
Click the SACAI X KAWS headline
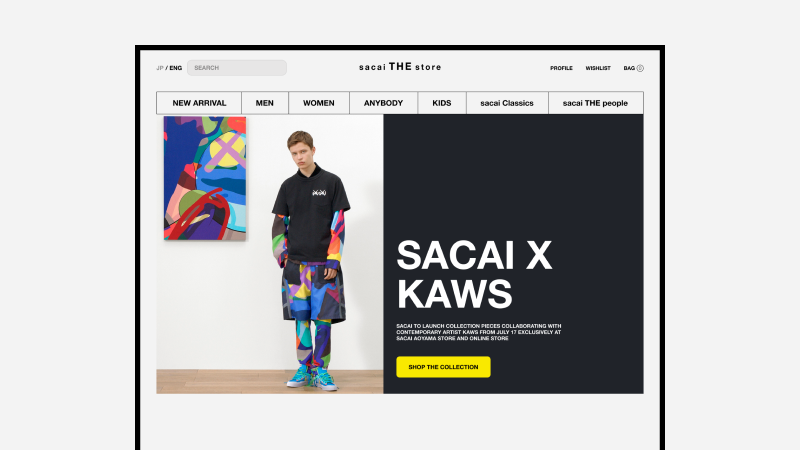474,274
